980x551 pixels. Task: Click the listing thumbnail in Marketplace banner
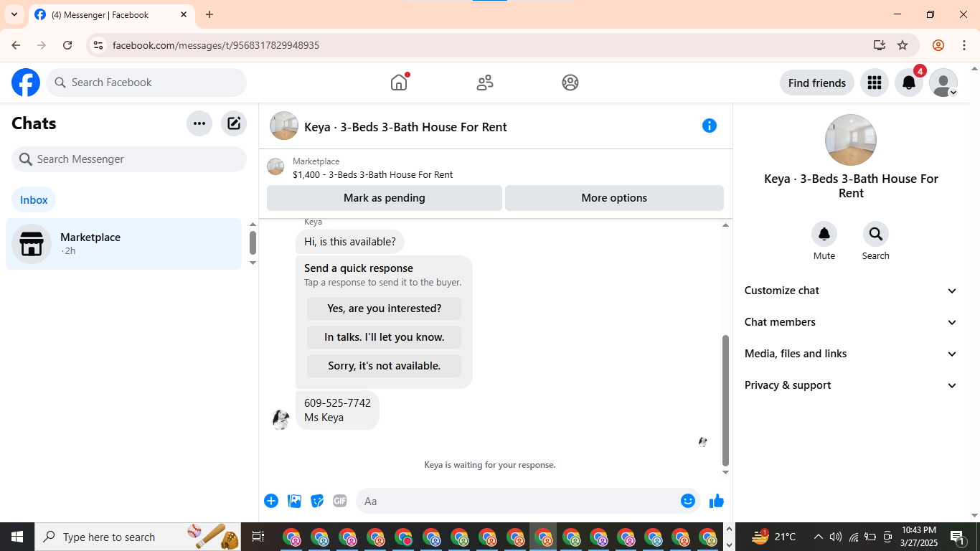click(x=275, y=167)
